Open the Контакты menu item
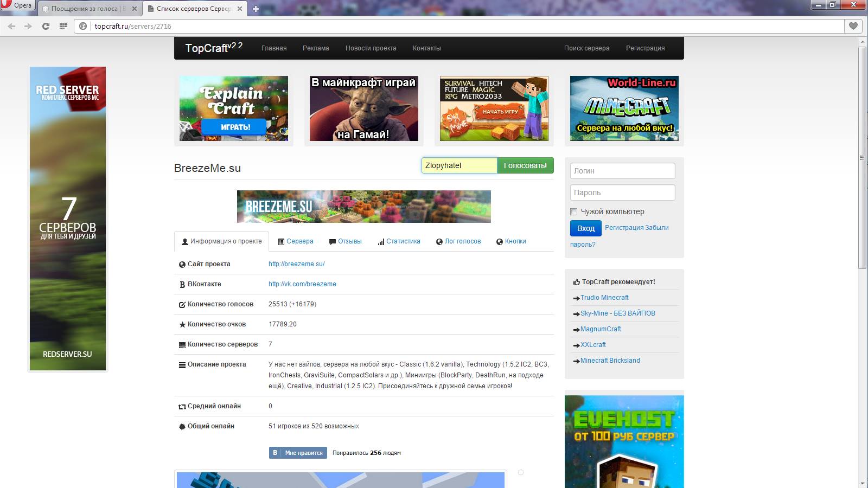Viewport: 868px width, 488px height. (426, 48)
